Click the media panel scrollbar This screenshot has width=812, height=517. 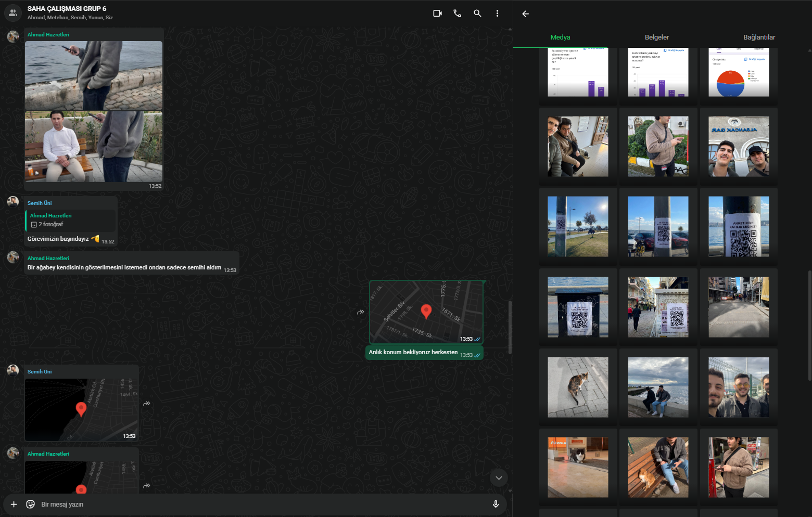coord(809,326)
